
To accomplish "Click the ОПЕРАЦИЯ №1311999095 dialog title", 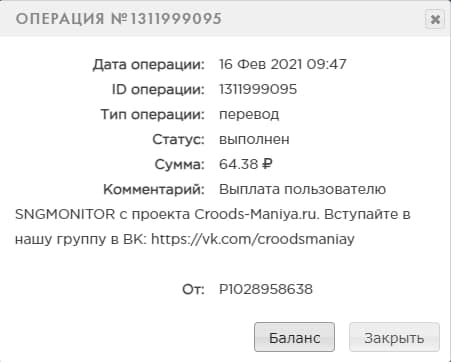I will coord(118,19).
